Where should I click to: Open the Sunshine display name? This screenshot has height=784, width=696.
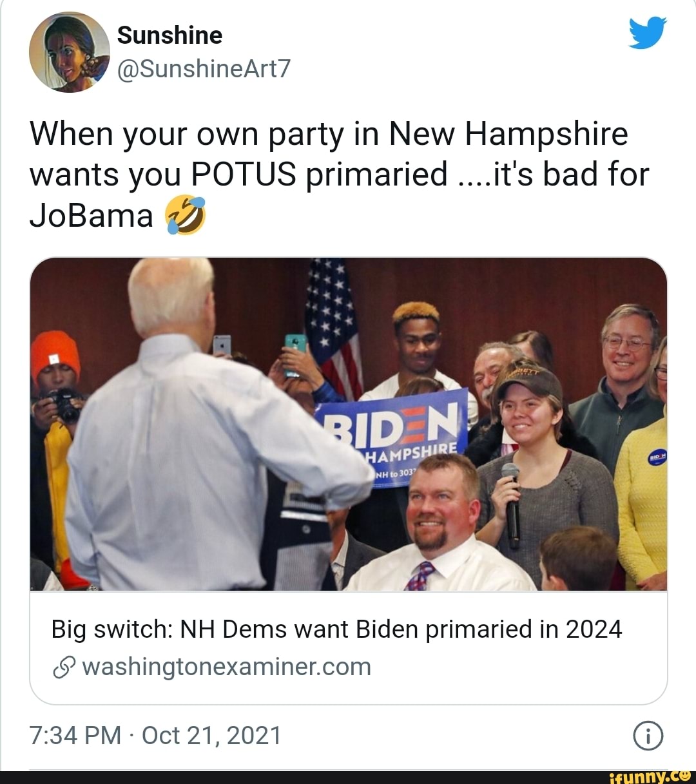(x=169, y=35)
